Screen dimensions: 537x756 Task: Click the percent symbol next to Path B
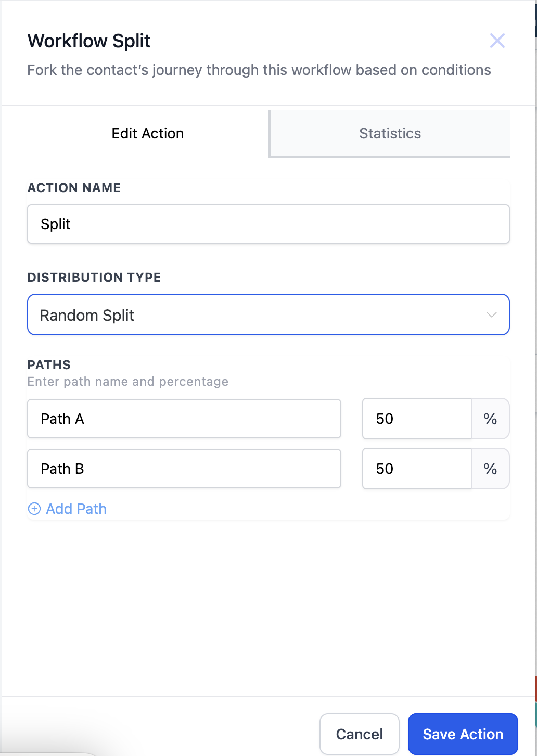490,469
